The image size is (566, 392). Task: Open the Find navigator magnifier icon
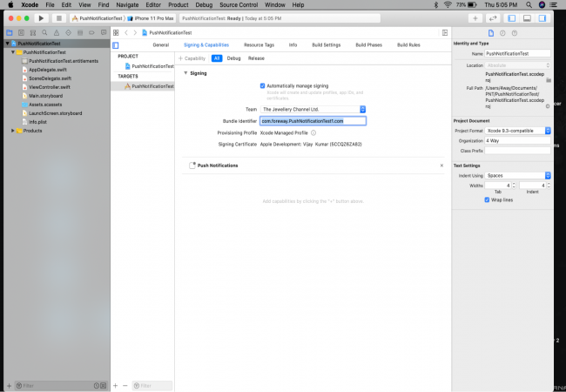44,32
